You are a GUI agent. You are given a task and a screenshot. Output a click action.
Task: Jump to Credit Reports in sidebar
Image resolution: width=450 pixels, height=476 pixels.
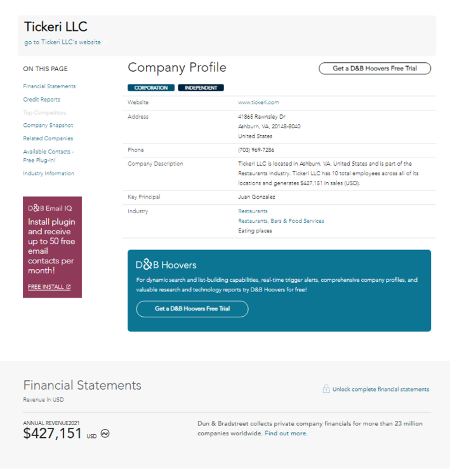click(x=42, y=100)
